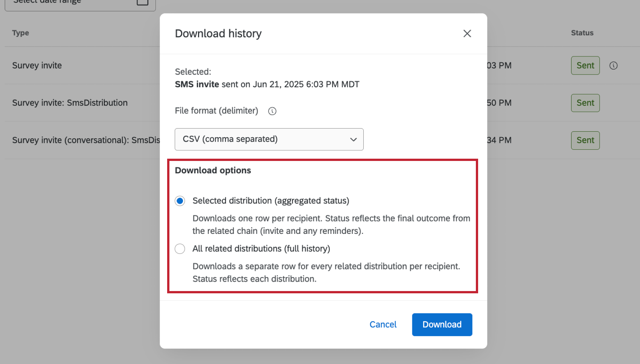Close the Download history dialog

[x=467, y=33]
